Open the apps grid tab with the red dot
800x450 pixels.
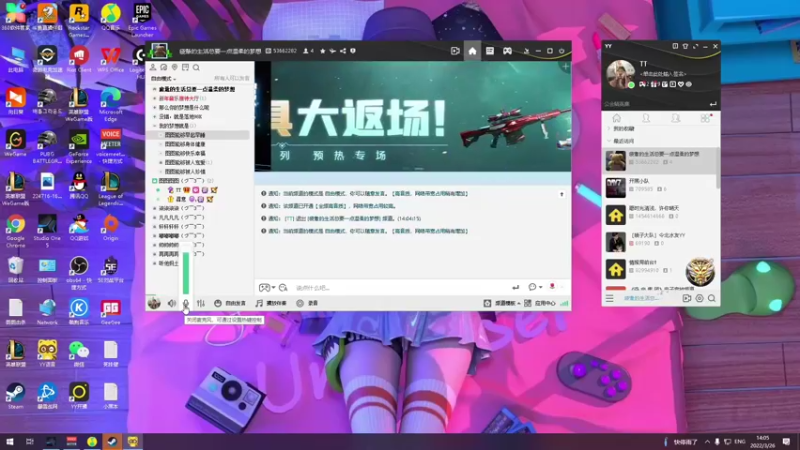pos(705,118)
